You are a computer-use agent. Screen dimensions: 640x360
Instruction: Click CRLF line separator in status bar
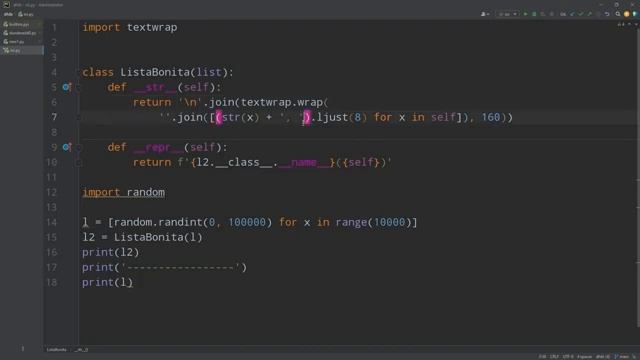(x=554, y=357)
